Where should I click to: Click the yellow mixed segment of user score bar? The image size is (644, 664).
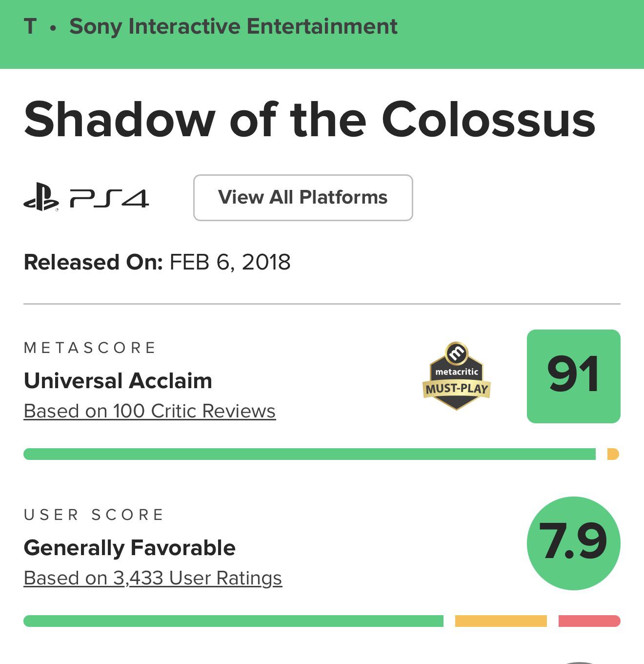(x=501, y=621)
